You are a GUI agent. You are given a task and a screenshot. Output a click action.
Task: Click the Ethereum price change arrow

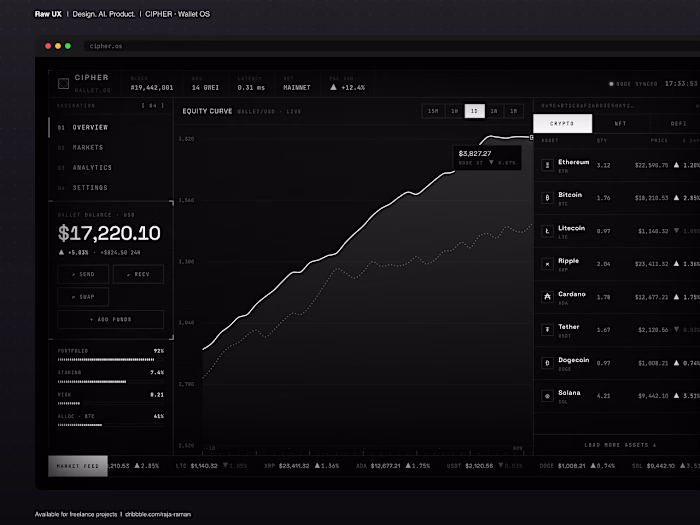(676, 165)
